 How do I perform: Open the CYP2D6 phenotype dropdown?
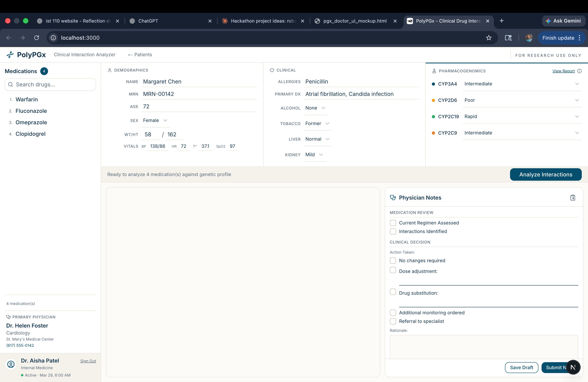pyautogui.click(x=521, y=100)
